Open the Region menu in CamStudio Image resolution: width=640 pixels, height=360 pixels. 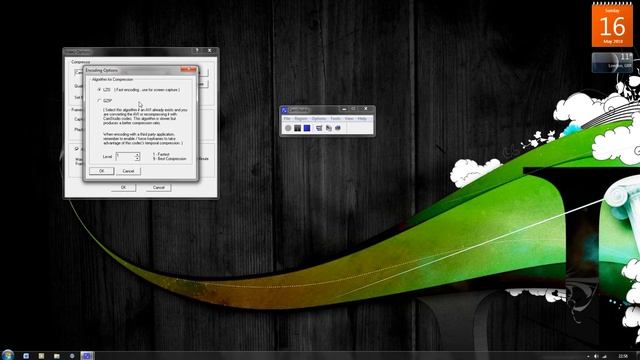pos(301,119)
